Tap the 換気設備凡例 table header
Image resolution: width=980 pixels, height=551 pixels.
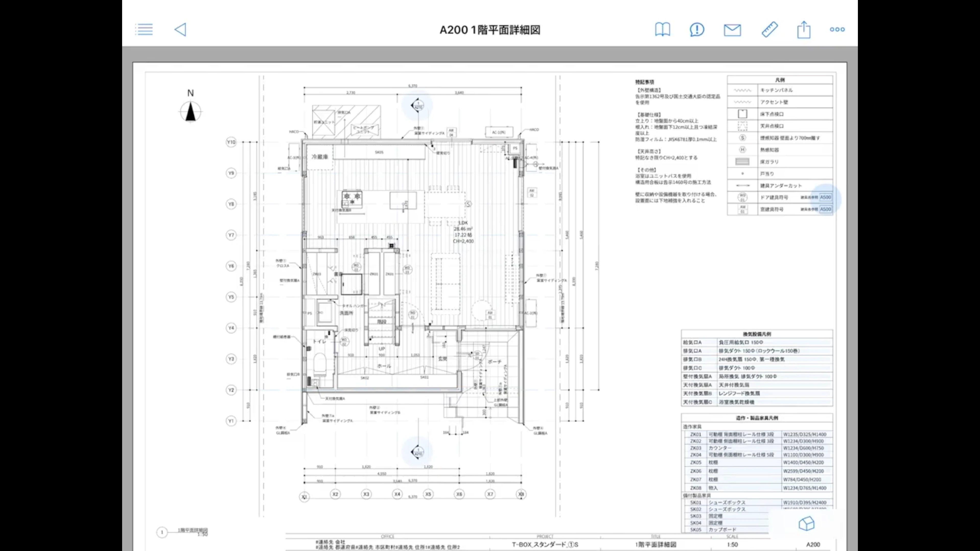757,334
